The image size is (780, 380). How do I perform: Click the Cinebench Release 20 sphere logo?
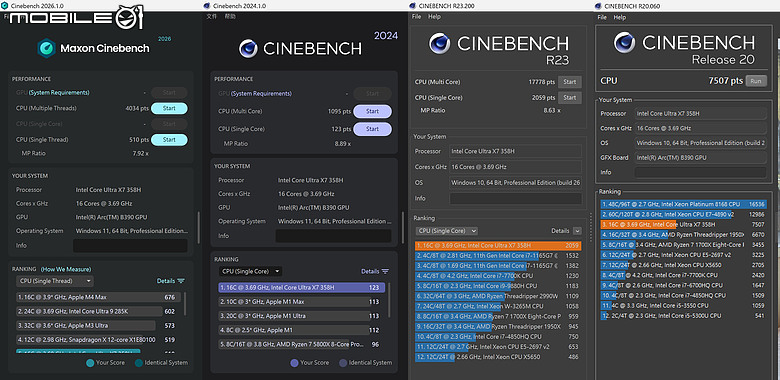(624, 42)
